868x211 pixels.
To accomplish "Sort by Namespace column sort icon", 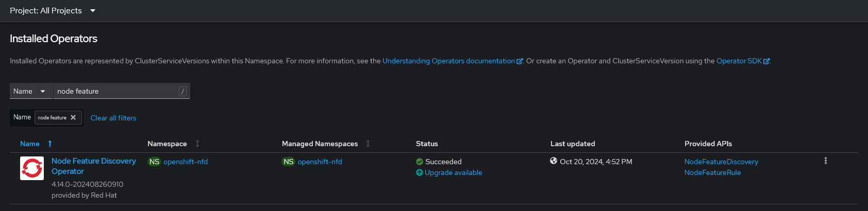I will coord(197,144).
